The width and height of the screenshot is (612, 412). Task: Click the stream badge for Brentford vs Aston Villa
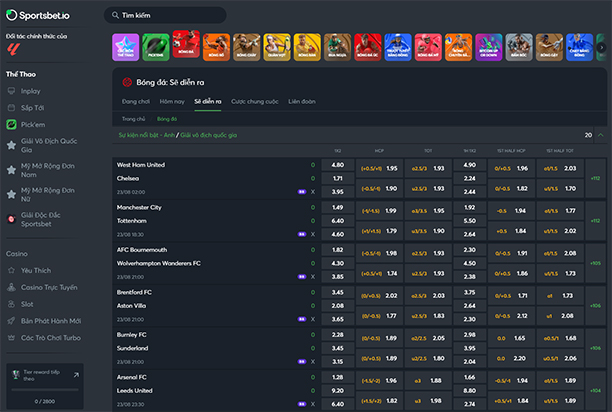point(302,319)
